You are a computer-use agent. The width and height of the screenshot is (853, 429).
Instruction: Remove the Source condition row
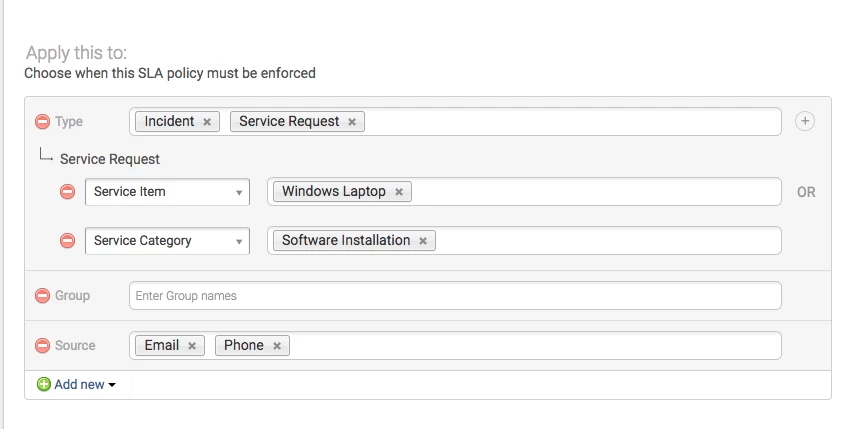tap(42, 345)
